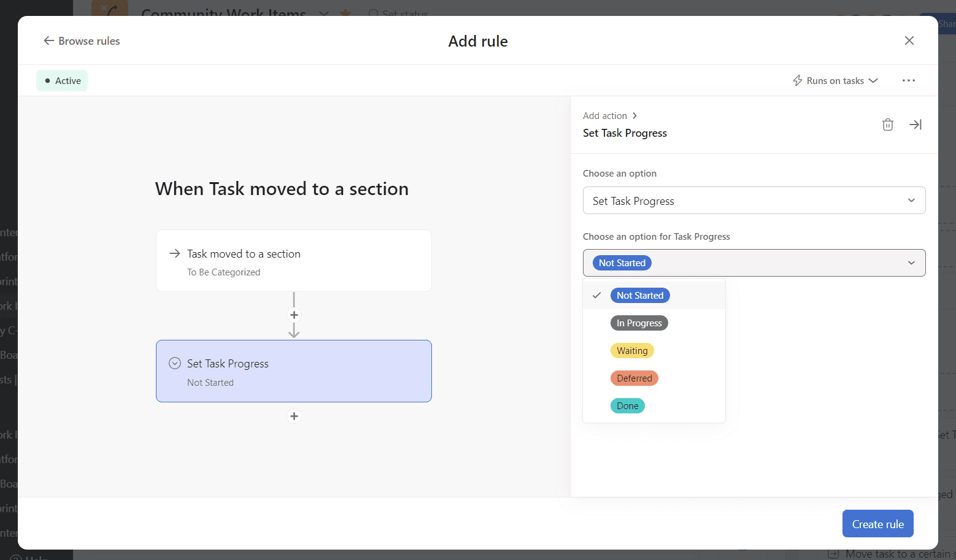Screen dimensions: 956x560
Task: Select the Deferred progress option
Action: (x=634, y=378)
